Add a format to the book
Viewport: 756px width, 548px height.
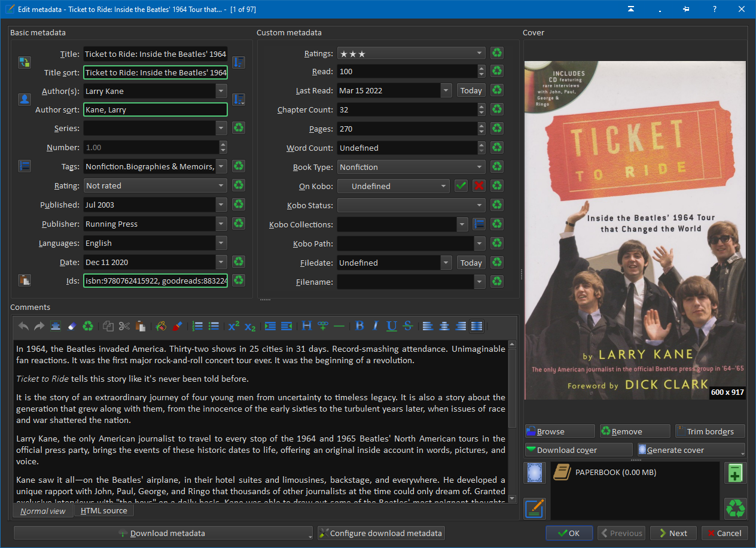735,473
